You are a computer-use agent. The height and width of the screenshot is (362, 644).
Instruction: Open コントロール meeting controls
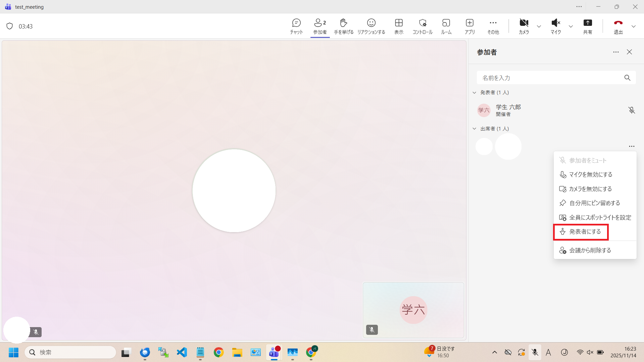[x=422, y=26]
